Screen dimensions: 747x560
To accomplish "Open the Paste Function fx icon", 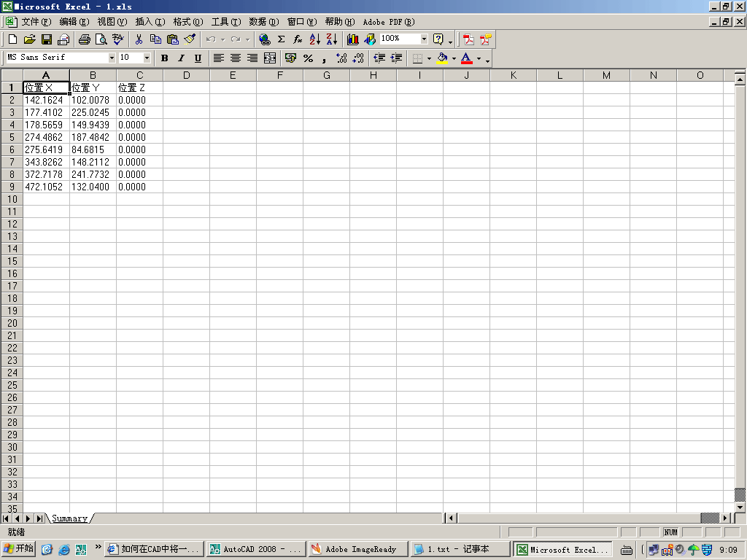I will point(298,39).
